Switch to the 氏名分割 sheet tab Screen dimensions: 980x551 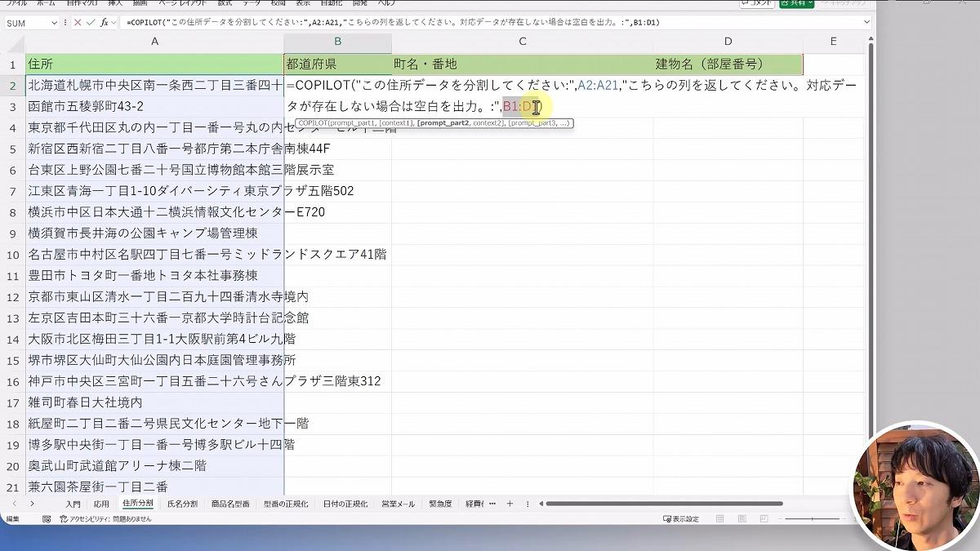click(x=182, y=504)
